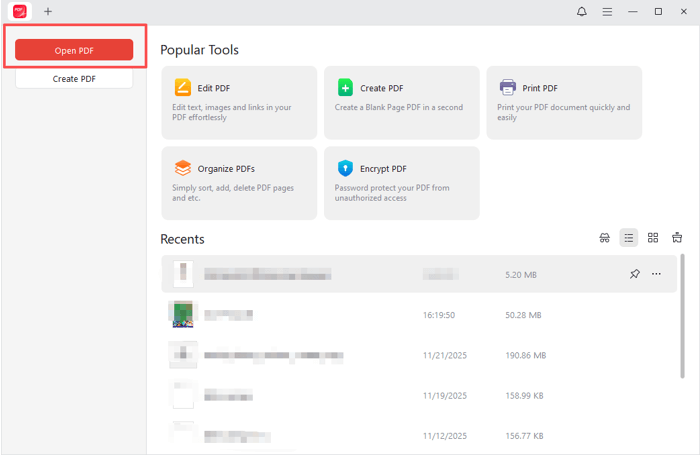This screenshot has width=700, height=456.
Task: Open the hamburger menu in title bar
Action: click(x=607, y=12)
